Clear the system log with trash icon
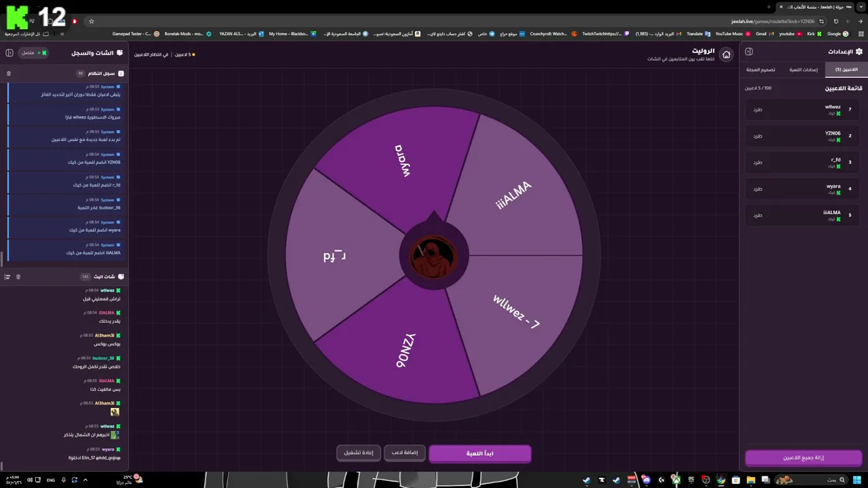Image resolution: width=868 pixels, height=488 pixels. [x=9, y=73]
